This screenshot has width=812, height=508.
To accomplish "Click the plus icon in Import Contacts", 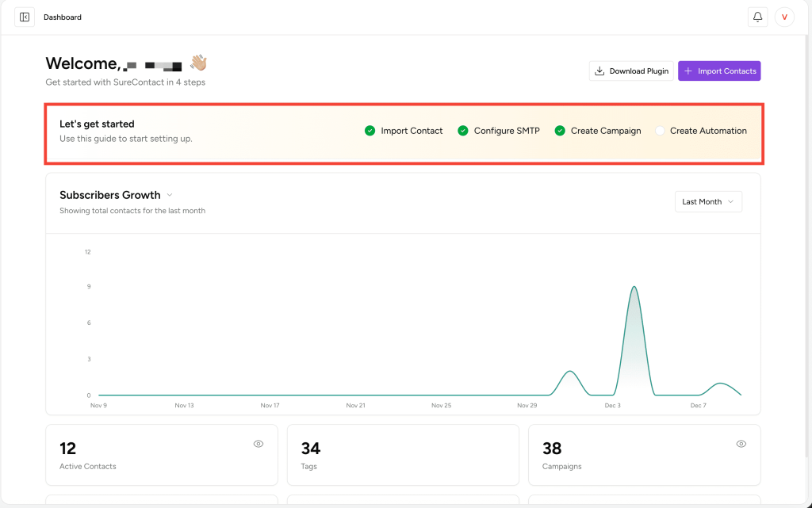I will pyautogui.click(x=688, y=71).
